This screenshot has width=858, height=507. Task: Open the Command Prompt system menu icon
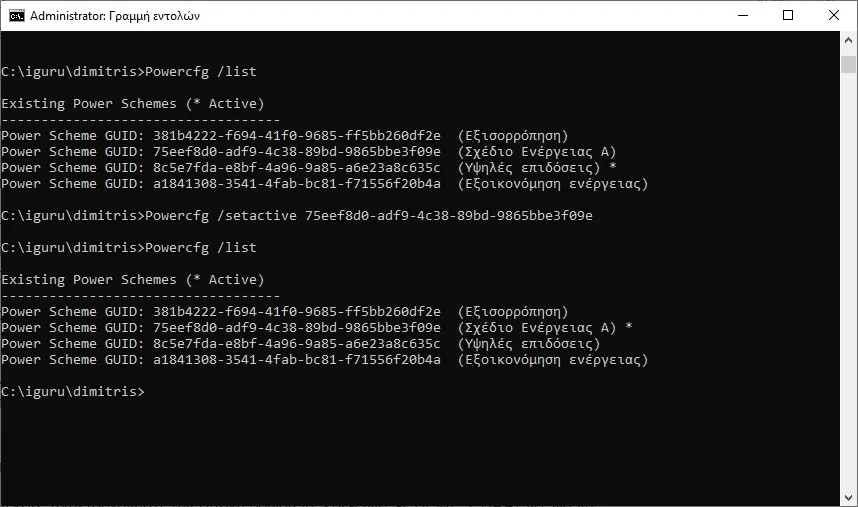coord(17,15)
